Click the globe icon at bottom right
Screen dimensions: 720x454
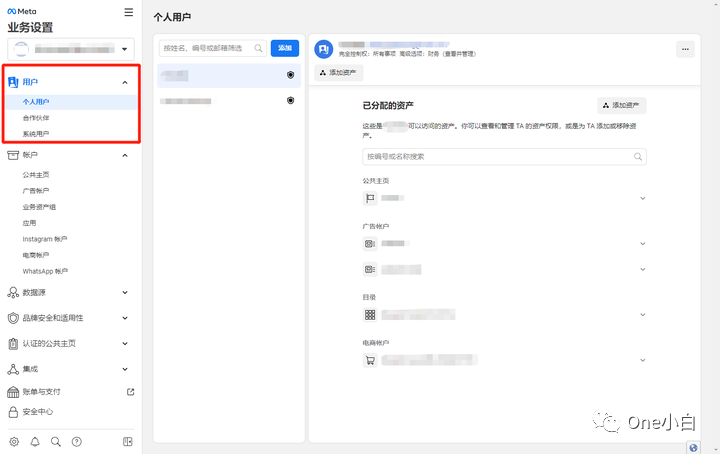pos(693,448)
